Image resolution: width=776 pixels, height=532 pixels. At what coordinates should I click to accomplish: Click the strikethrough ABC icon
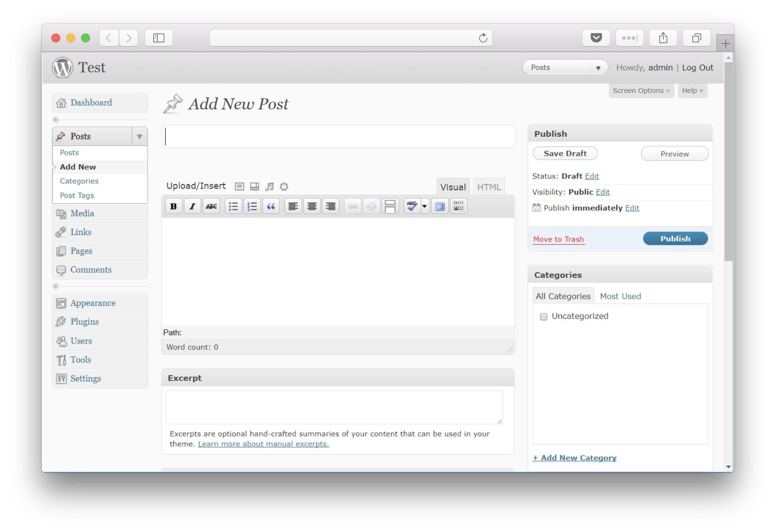(x=211, y=206)
